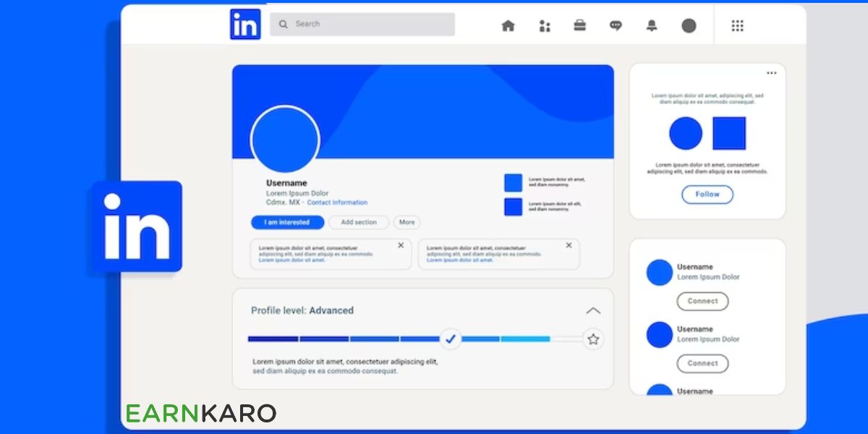
Task: Collapse the Profile level Advanced section
Action: coord(593,310)
